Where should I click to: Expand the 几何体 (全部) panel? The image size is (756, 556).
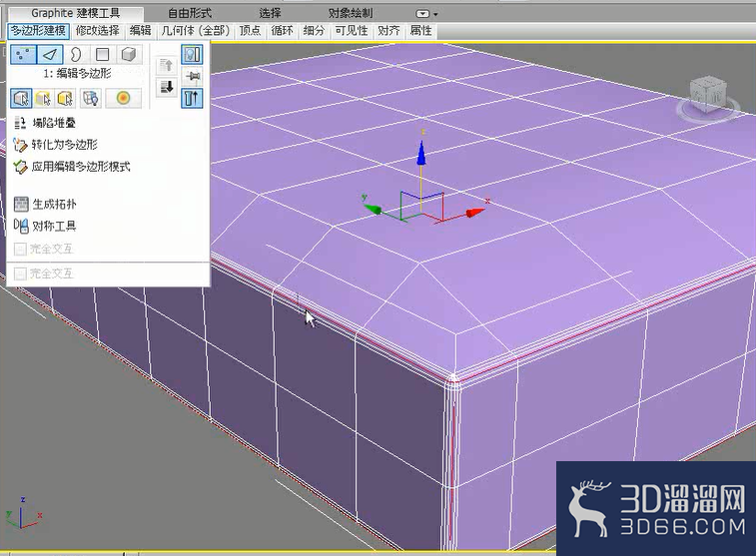click(196, 31)
